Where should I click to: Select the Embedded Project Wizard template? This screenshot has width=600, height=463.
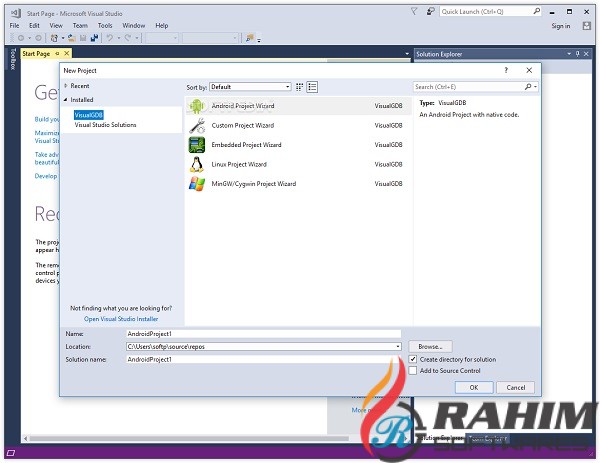click(x=298, y=145)
